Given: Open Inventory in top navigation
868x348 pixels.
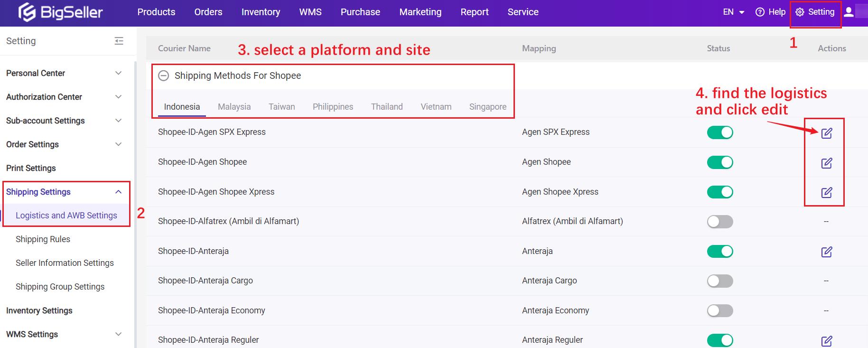Looking at the screenshot, I should click(x=261, y=12).
